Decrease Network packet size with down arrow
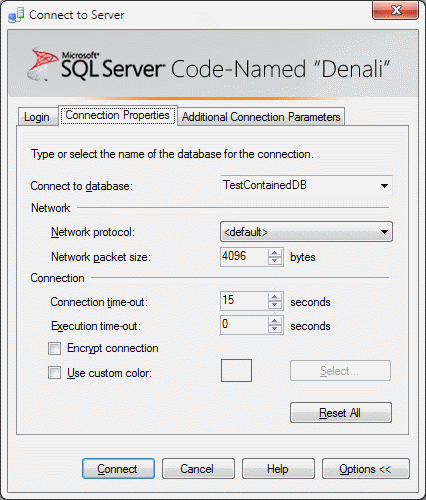Screen dimensions: 426x500 tap(275, 261)
